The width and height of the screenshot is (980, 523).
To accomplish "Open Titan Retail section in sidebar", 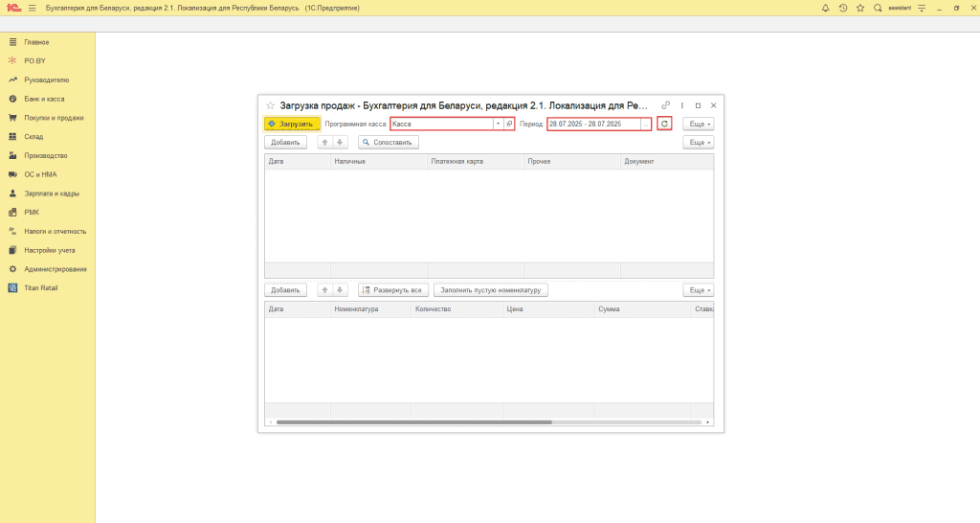I will 40,287.
